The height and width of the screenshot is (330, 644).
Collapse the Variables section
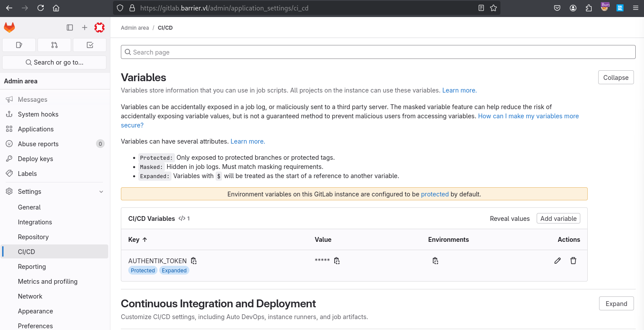(616, 77)
